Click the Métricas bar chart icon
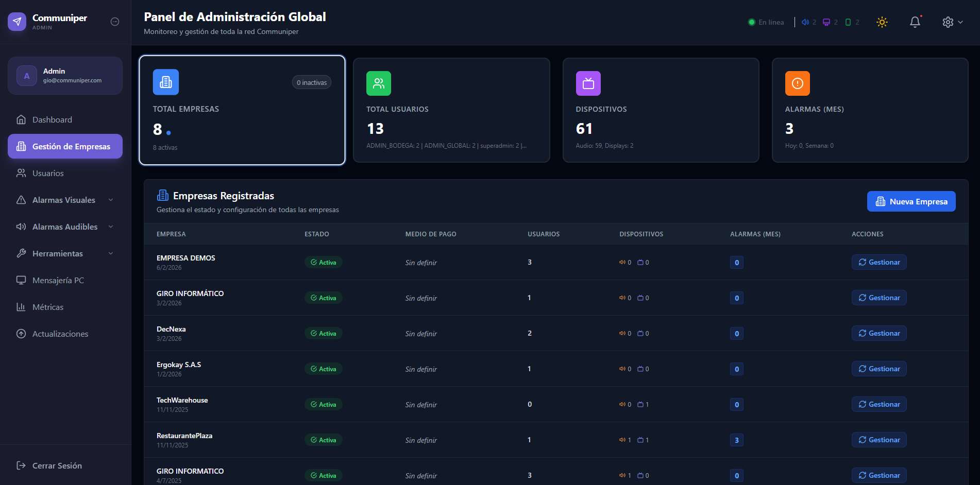 click(x=21, y=307)
